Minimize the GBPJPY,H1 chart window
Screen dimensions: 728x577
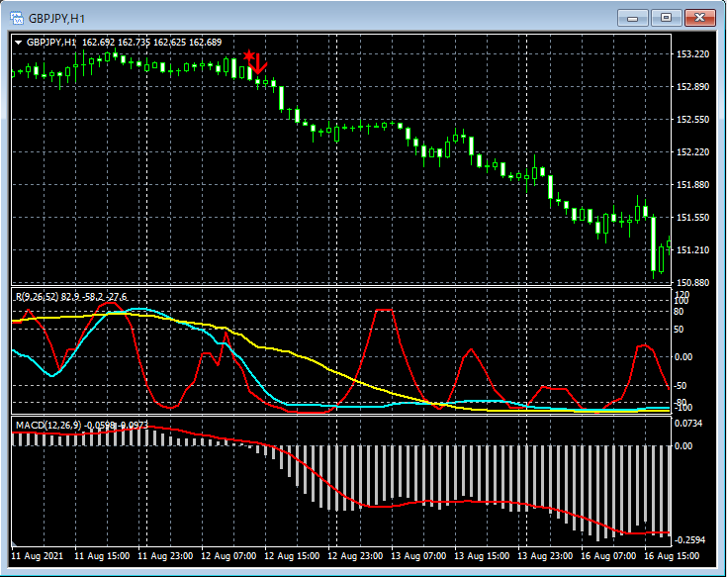point(633,18)
